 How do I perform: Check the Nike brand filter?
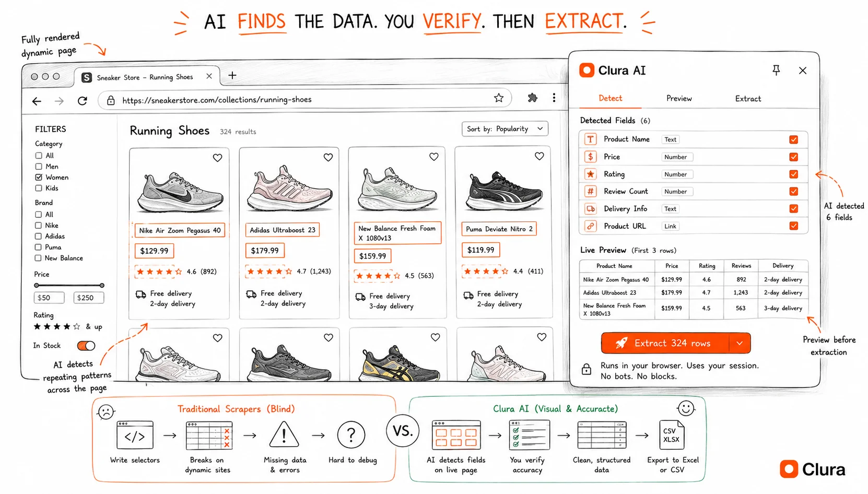(38, 226)
